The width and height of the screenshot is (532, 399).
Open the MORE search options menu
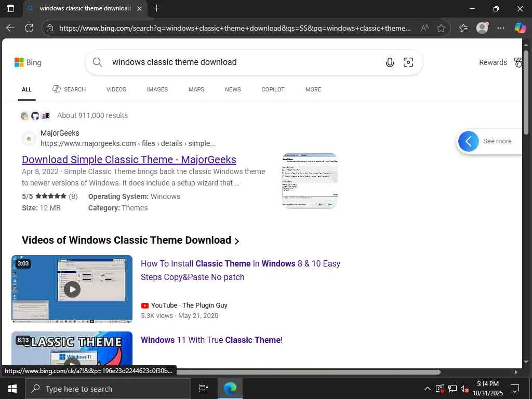click(x=313, y=89)
